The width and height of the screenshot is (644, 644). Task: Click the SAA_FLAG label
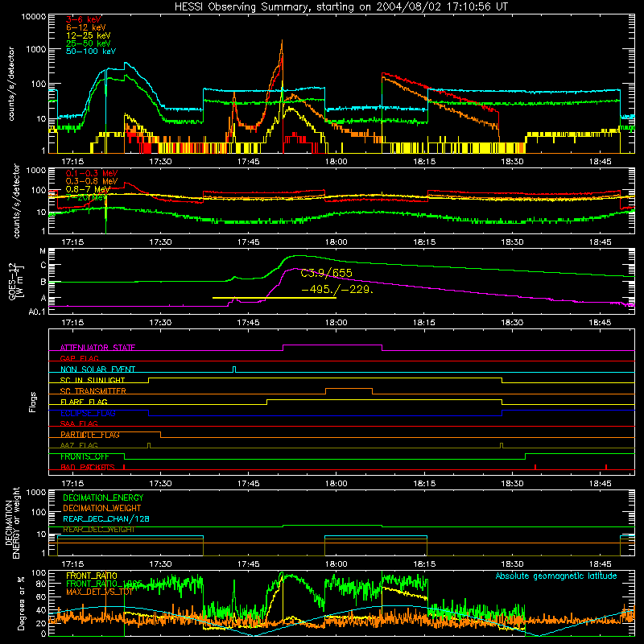point(79,423)
